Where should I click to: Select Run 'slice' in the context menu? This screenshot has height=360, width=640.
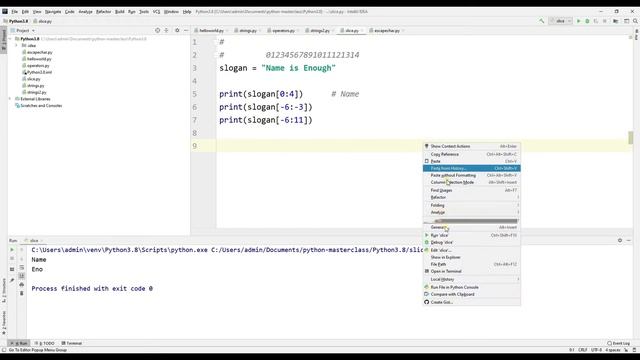(x=471, y=236)
